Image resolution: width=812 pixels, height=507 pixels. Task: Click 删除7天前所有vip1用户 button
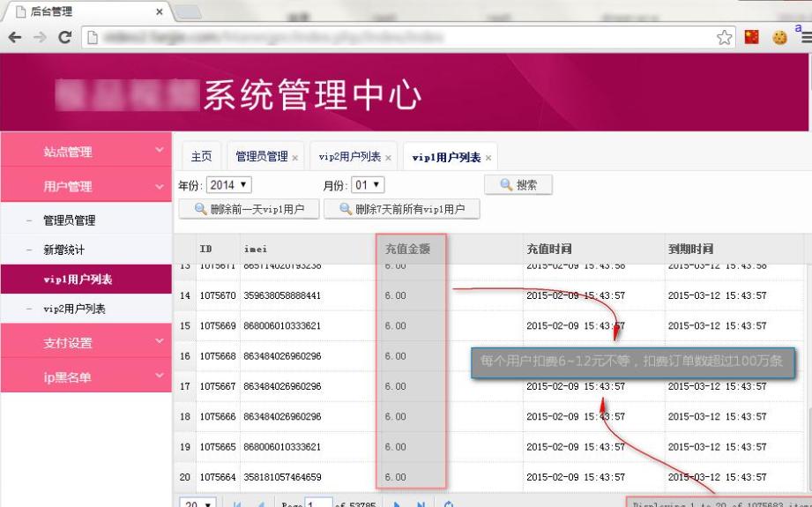pyautogui.click(x=402, y=209)
